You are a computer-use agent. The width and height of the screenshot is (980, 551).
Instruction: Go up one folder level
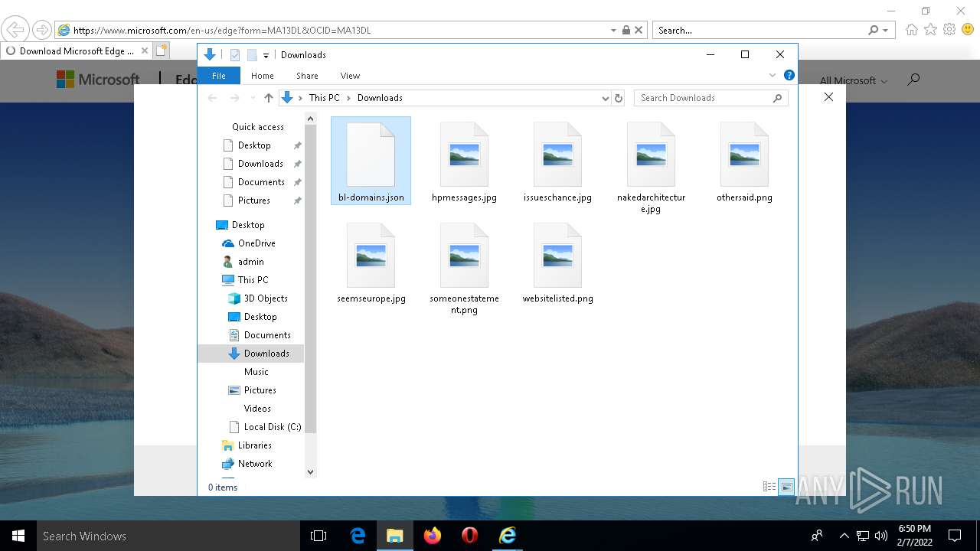268,98
